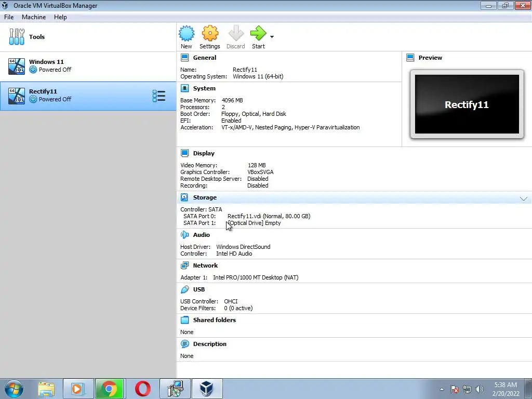Click the Tools label in sidebar
Viewport: 532px width, 399px height.
point(37,37)
